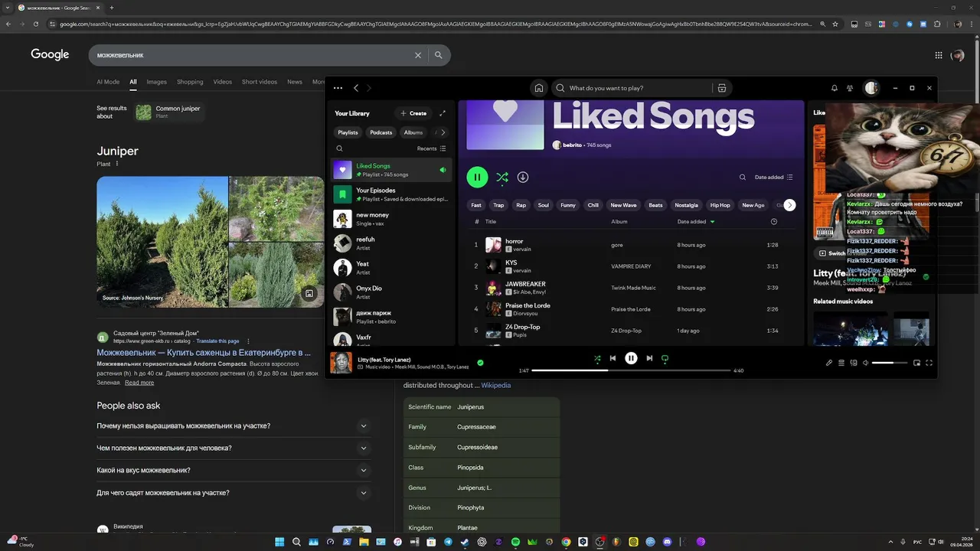Skip to next track in player
Screen dimensions: 980x551
coord(649,358)
